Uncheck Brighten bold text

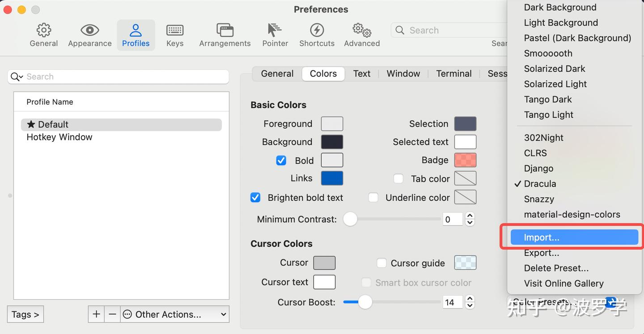point(255,197)
